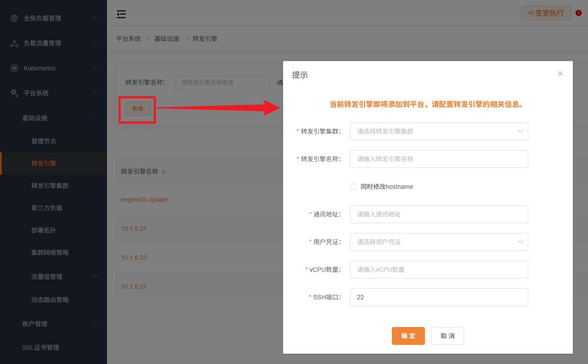Collapse the 基础设施 submenu chevron
Image resolution: width=588 pixels, height=364 pixels.
[95, 118]
